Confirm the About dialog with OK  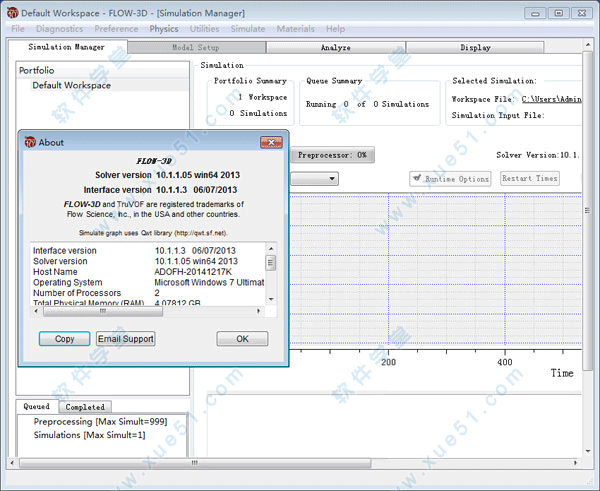point(242,339)
